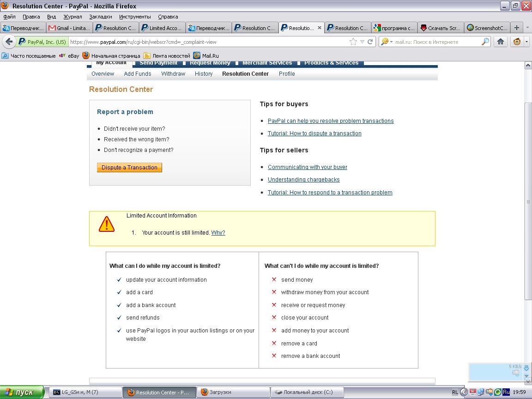
Task: Open Tutorial: How to respond link
Action: [330, 193]
